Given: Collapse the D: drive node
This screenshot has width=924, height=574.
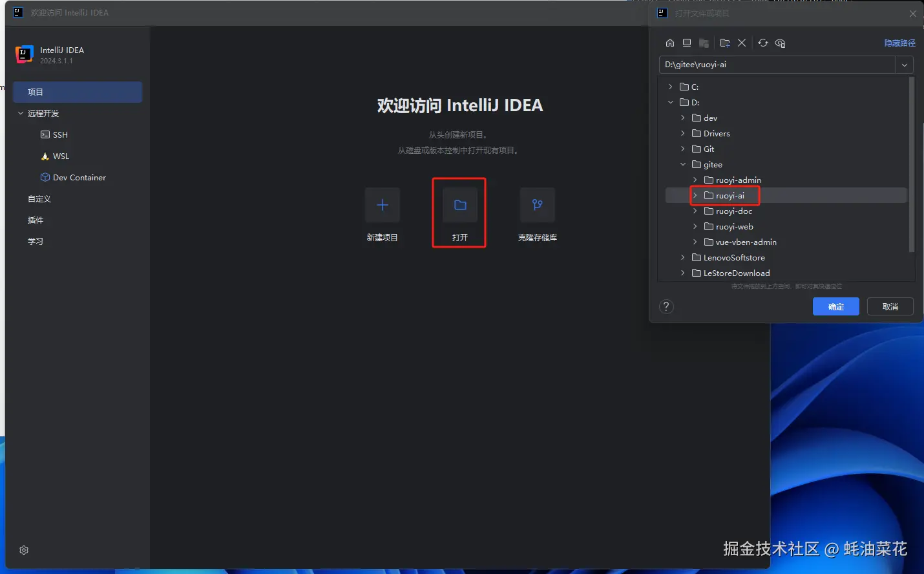Looking at the screenshot, I should (670, 102).
